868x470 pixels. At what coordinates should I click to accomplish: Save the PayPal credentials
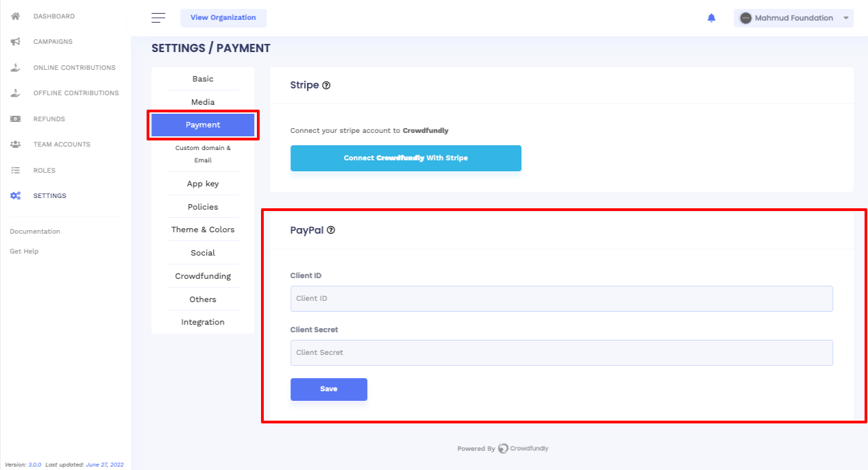(x=329, y=389)
